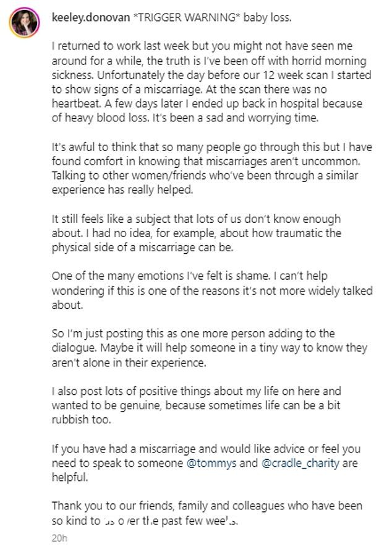
Task: Click the *TRIGGER WARNING* baby loss text
Action: 212,17
